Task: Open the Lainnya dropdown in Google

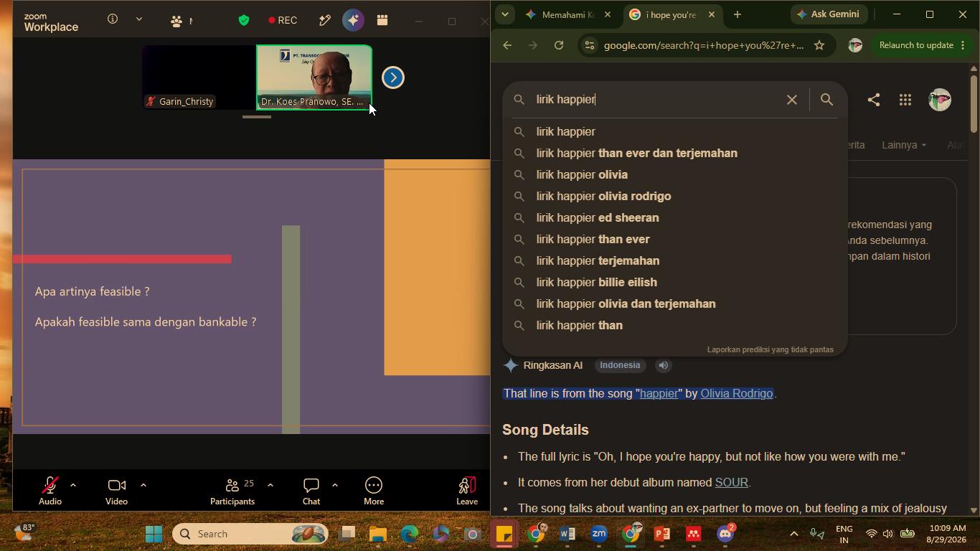Action: point(904,145)
